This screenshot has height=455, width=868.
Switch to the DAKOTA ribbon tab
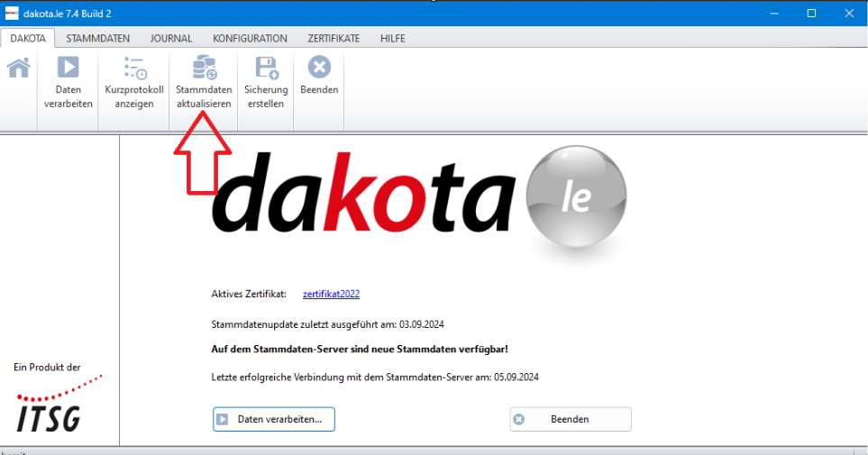pyautogui.click(x=28, y=38)
